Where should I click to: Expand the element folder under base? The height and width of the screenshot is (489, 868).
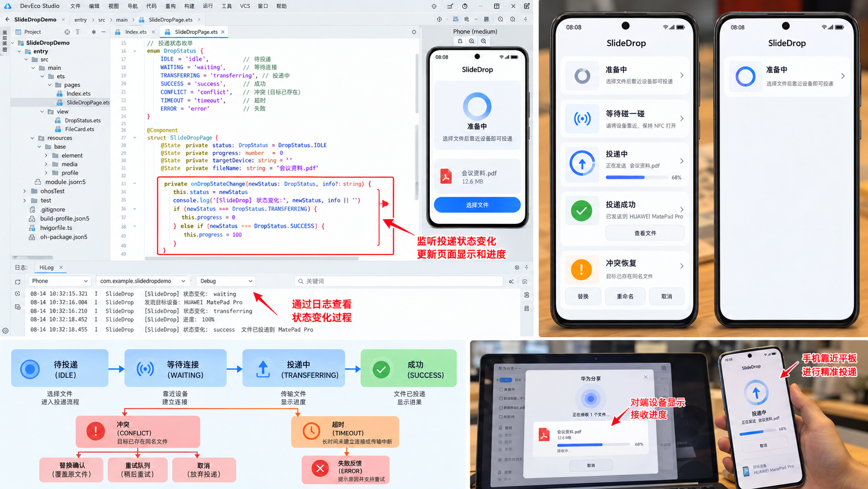coord(46,155)
